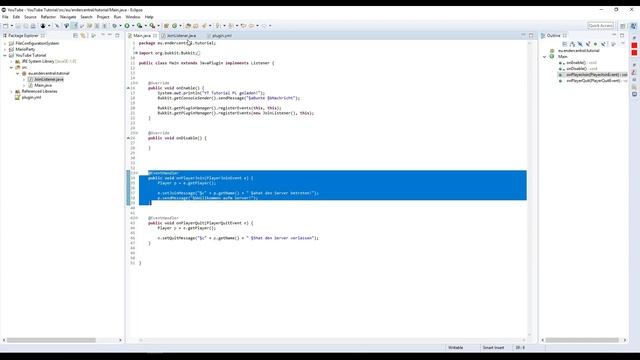Open the Window menu
This screenshot has height=360, width=640.
click(133, 17)
